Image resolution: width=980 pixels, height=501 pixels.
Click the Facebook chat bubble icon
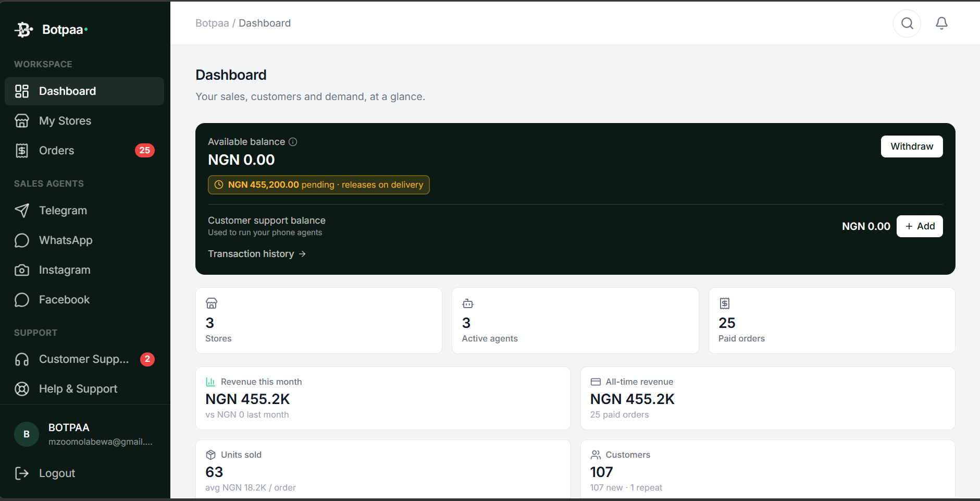pos(22,300)
